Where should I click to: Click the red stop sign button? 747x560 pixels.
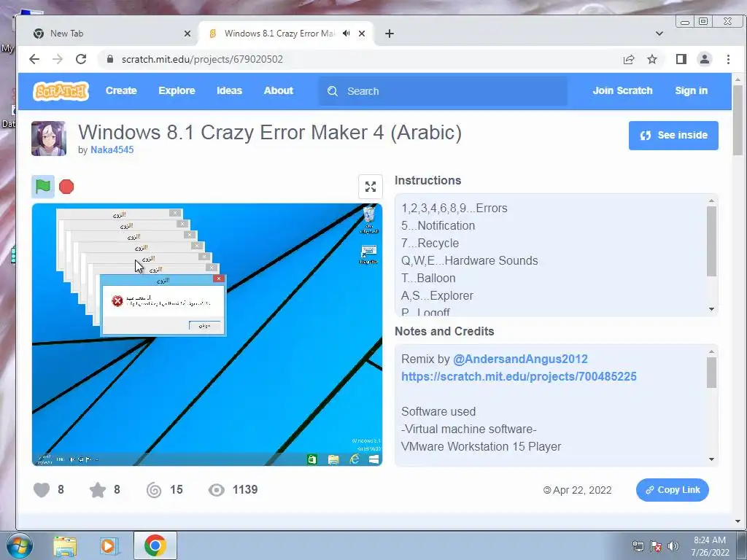[66, 186]
